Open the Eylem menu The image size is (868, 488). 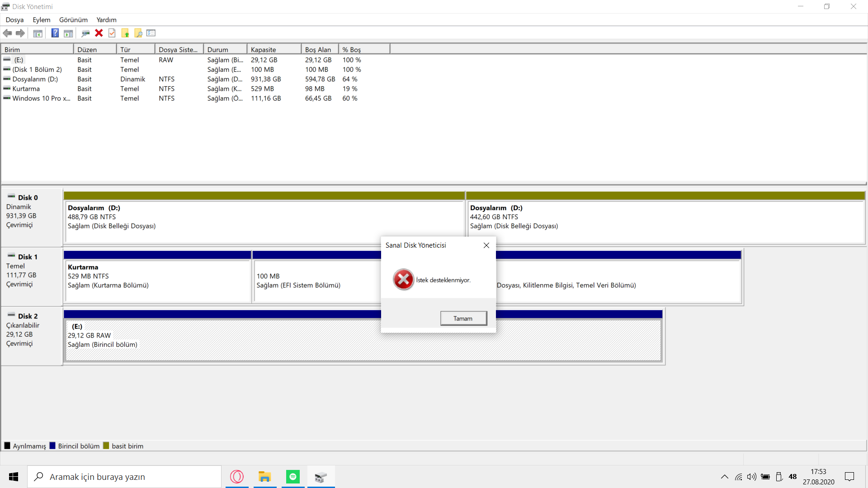tap(41, 20)
